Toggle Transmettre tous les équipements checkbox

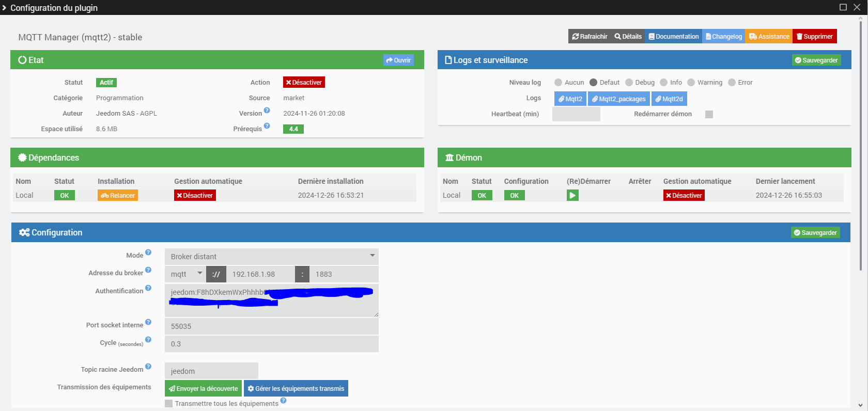(x=168, y=403)
